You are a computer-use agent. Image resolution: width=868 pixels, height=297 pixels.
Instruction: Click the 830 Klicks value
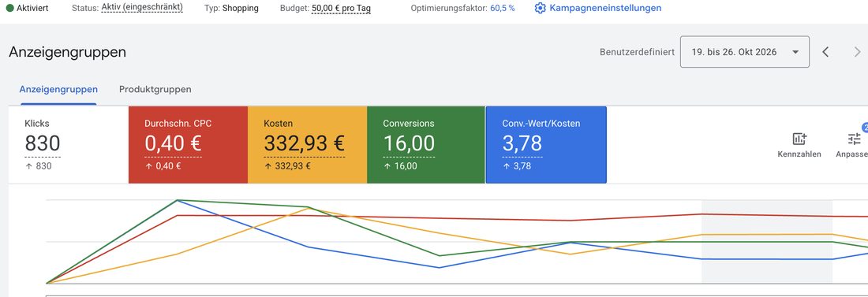click(43, 144)
